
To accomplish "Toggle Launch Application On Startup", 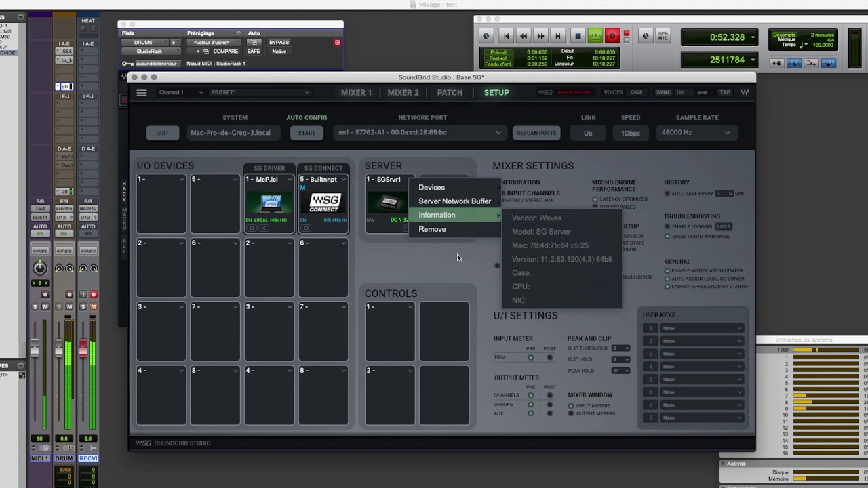I will 667,287.
